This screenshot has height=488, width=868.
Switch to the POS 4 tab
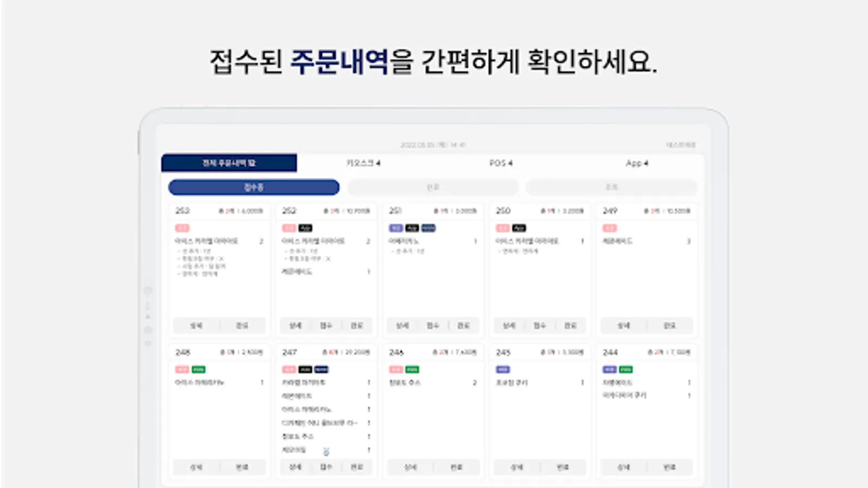(x=501, y=163)
